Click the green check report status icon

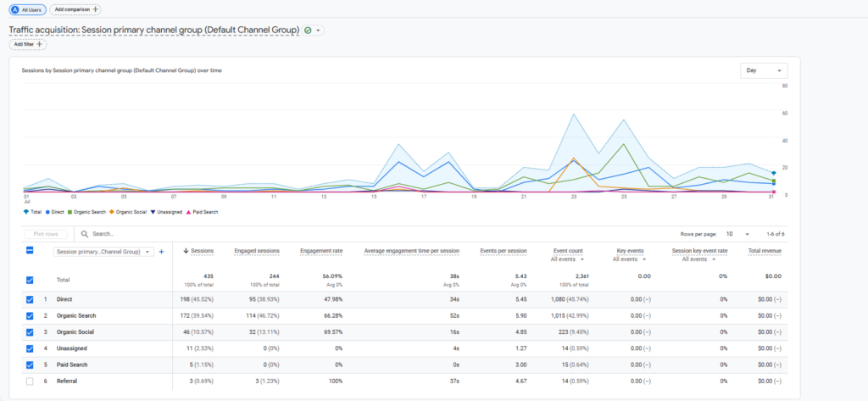coord(308,31)
